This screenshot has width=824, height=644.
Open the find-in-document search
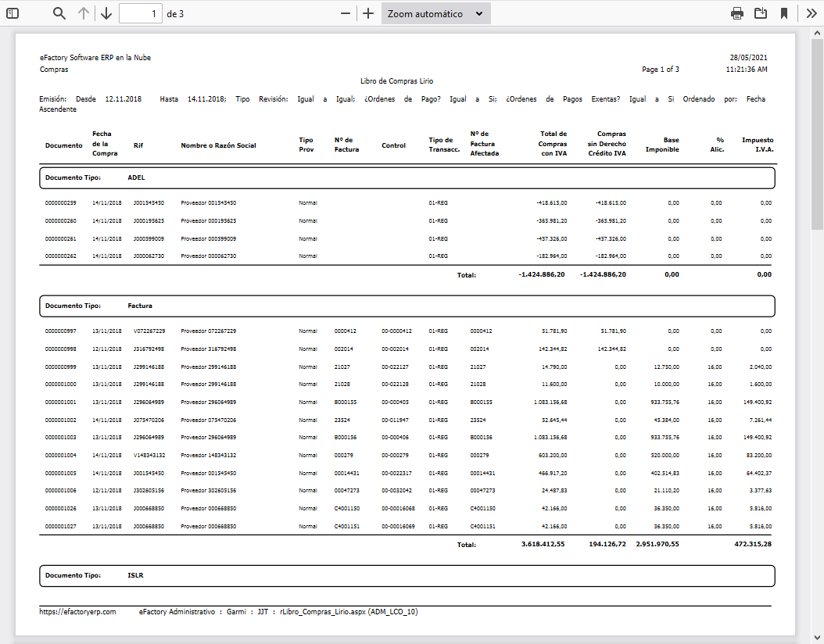click(x=59, y=13)
